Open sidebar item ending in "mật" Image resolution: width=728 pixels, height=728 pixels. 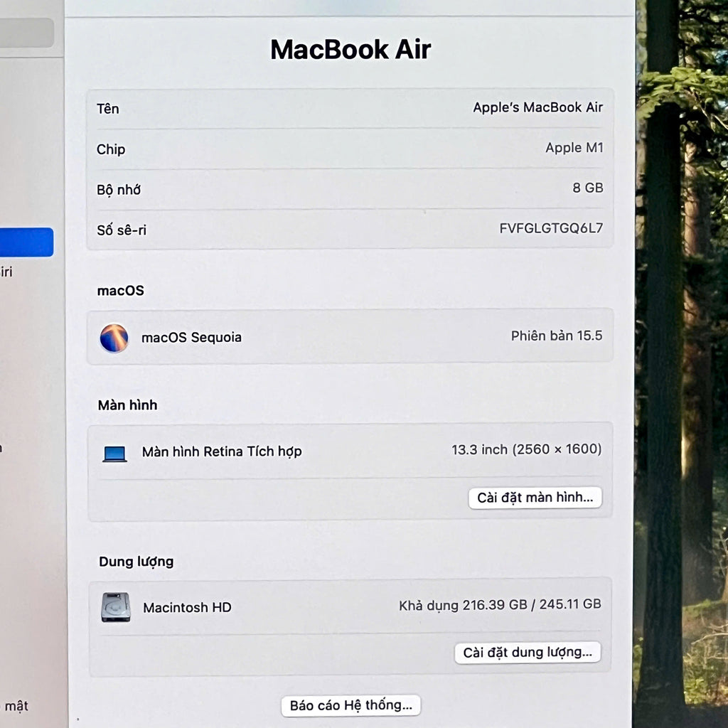[x=16, y=706]
